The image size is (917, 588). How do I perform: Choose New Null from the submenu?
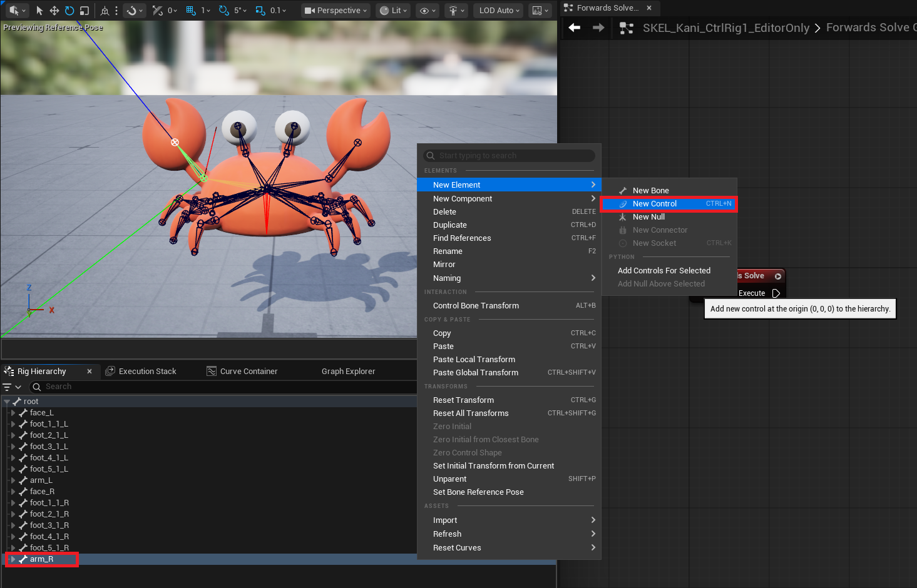click(x=669, y=217)
